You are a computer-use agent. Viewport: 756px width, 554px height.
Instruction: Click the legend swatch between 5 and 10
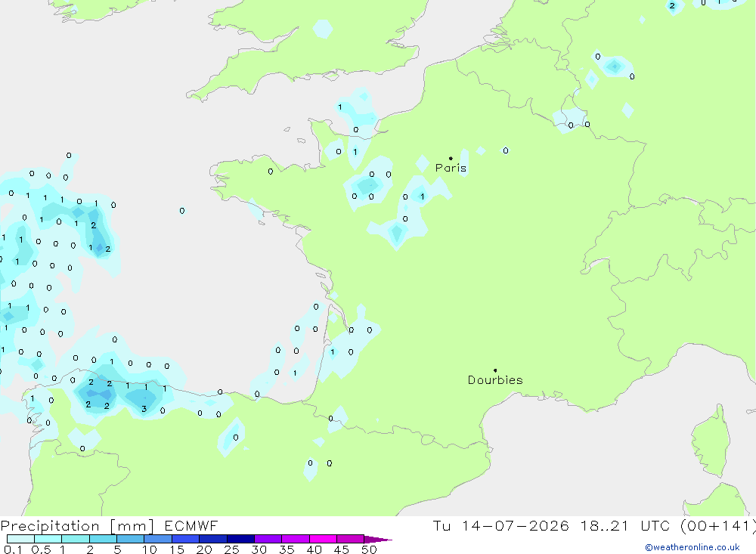pyautogui.click(x=130, y=539)
